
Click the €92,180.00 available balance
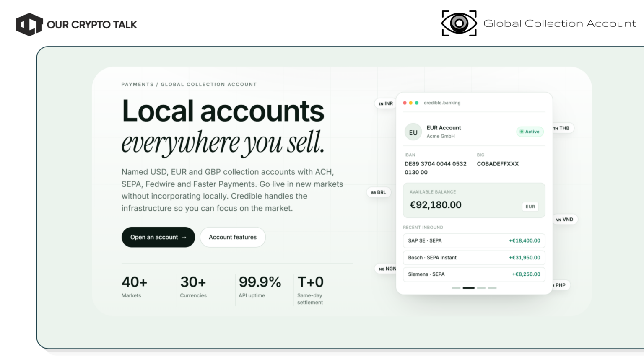pos(436,205)
